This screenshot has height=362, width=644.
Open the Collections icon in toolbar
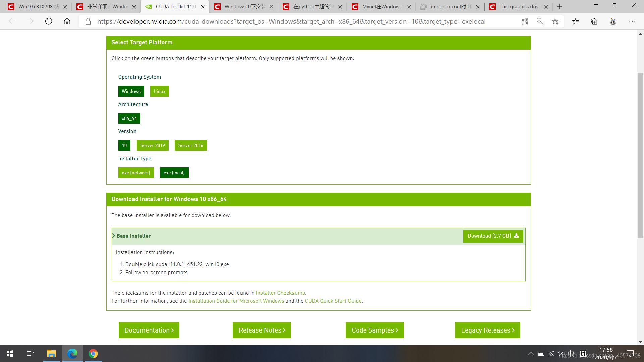coord(594,21)
